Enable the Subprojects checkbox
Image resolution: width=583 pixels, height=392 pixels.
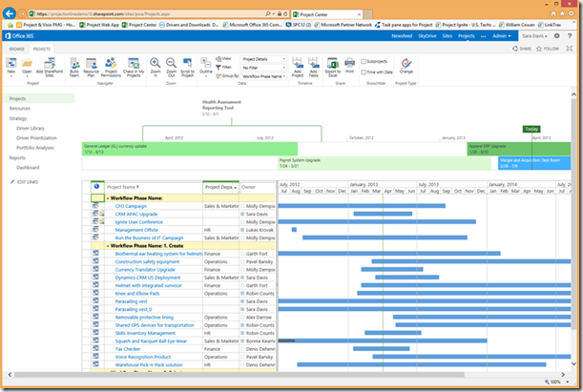pyautogui.click(x=363, y=61)
